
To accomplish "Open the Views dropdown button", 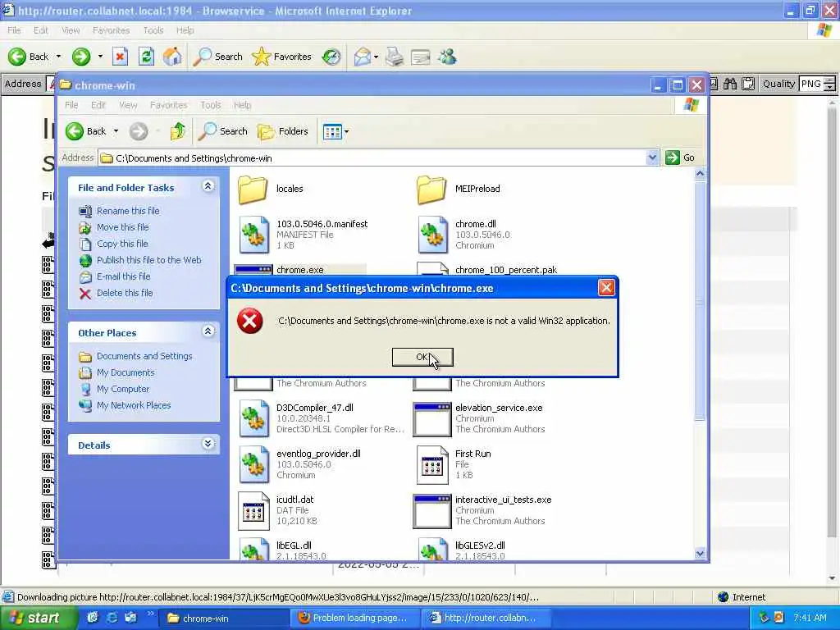I will pos(336,131).
